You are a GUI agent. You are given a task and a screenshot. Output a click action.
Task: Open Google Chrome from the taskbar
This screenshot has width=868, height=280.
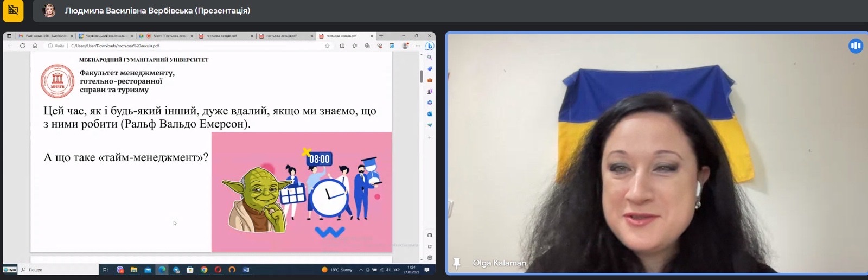[x=204, y=270]
